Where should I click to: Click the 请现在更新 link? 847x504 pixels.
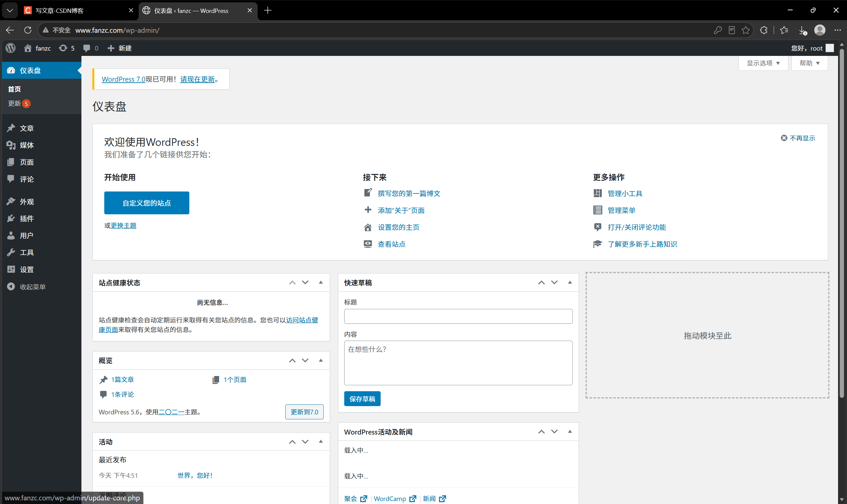tap(198, 79)
